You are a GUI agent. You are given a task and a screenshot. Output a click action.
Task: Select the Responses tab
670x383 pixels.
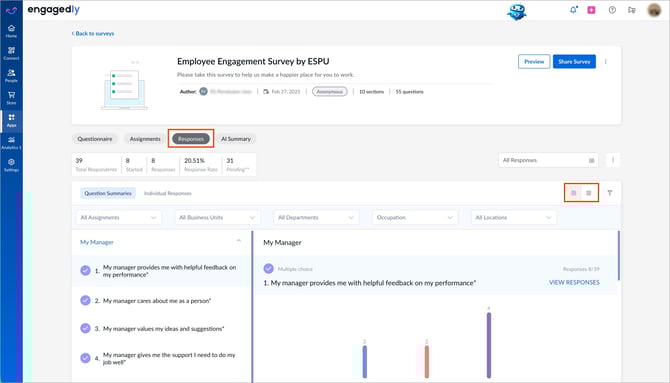(191, 139)
